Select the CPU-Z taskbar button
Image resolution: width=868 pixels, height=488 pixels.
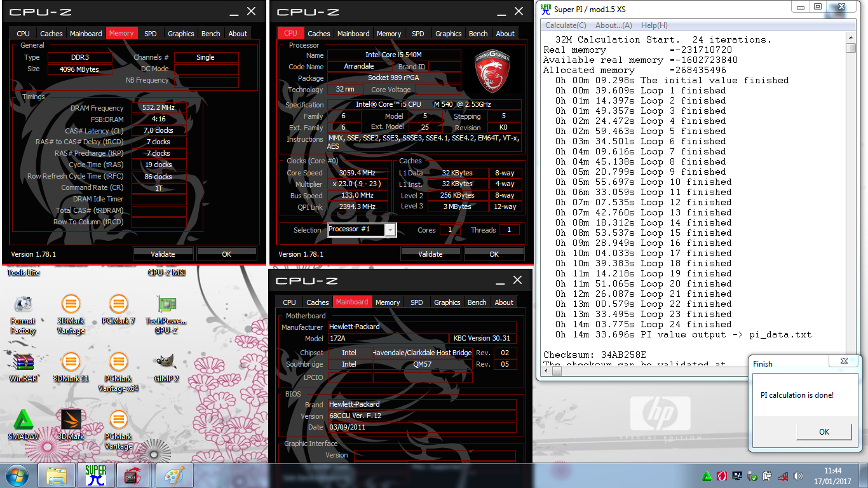[x=132, y=475]
